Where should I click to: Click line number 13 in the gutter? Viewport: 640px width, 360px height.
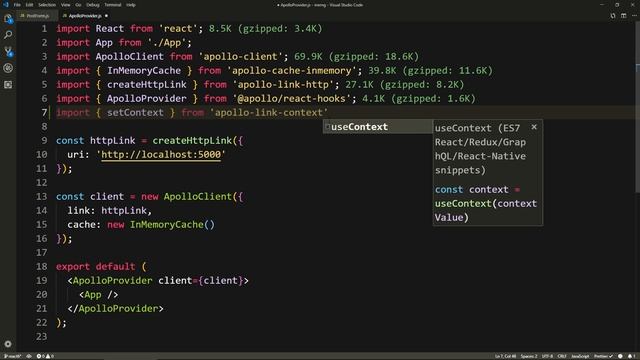(x=42, y=196)
